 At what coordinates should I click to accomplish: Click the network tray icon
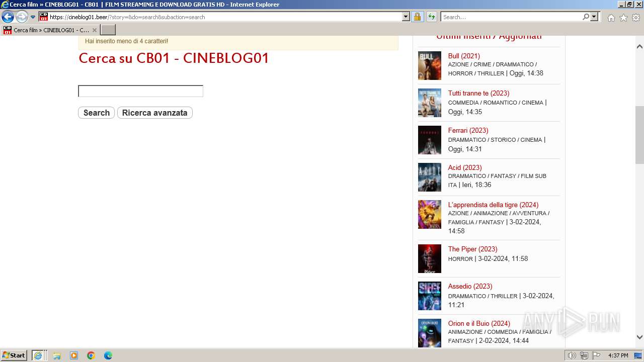(584, 355)
